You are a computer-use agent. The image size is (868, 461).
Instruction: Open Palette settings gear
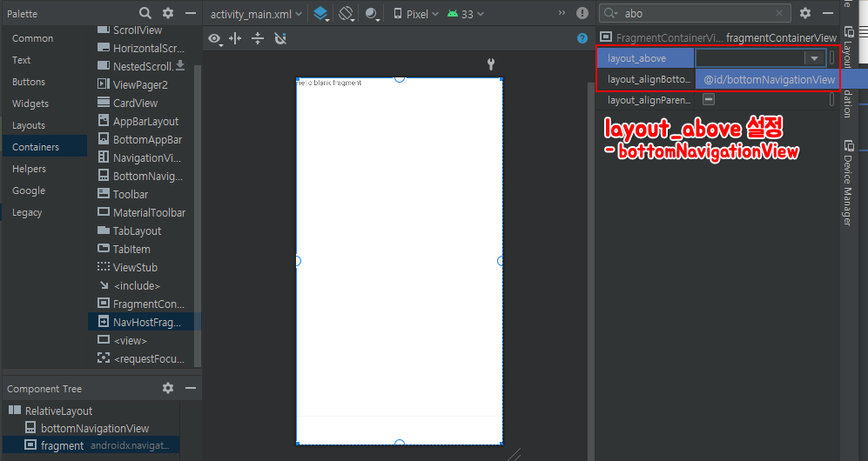[x=168, y=13]
